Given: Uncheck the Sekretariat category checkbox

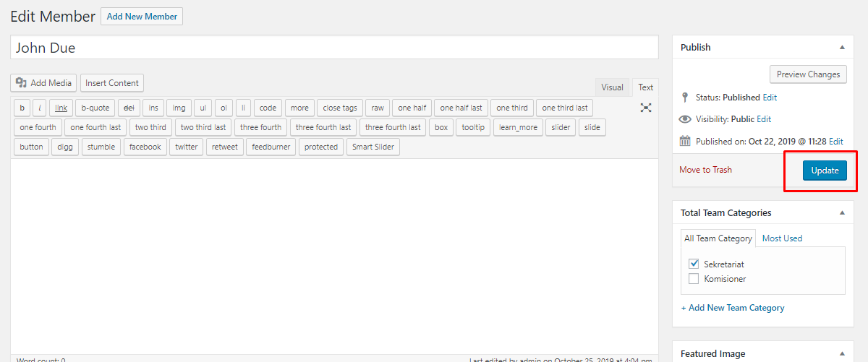Looking at the screenshot, I should [x=694, y=264].
